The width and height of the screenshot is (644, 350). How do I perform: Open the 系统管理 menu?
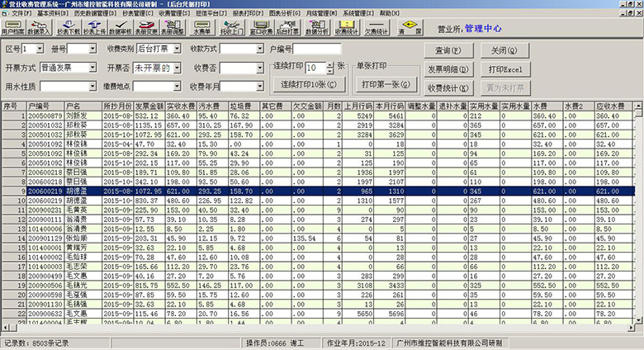pyautogui.click(x=358, y=13)
